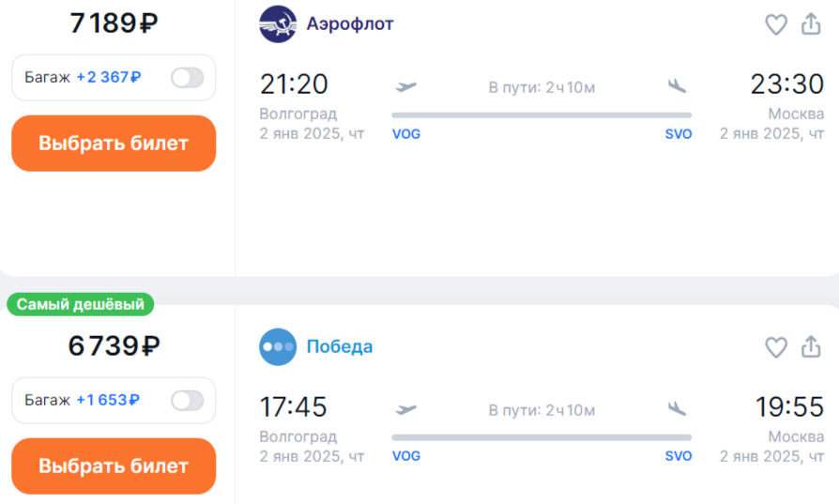Click the Aeroflot airline logo
The image size is (839, 504).
[278, 24]
